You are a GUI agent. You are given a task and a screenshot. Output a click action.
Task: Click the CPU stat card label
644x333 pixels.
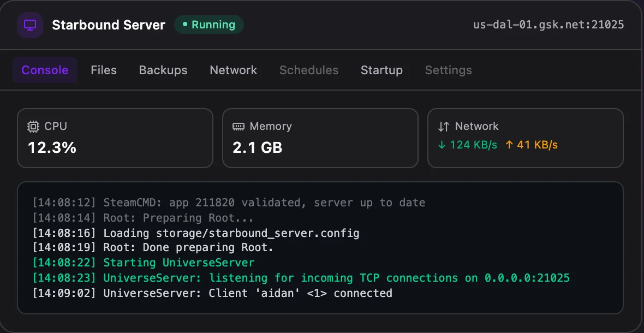click(56, 127)
